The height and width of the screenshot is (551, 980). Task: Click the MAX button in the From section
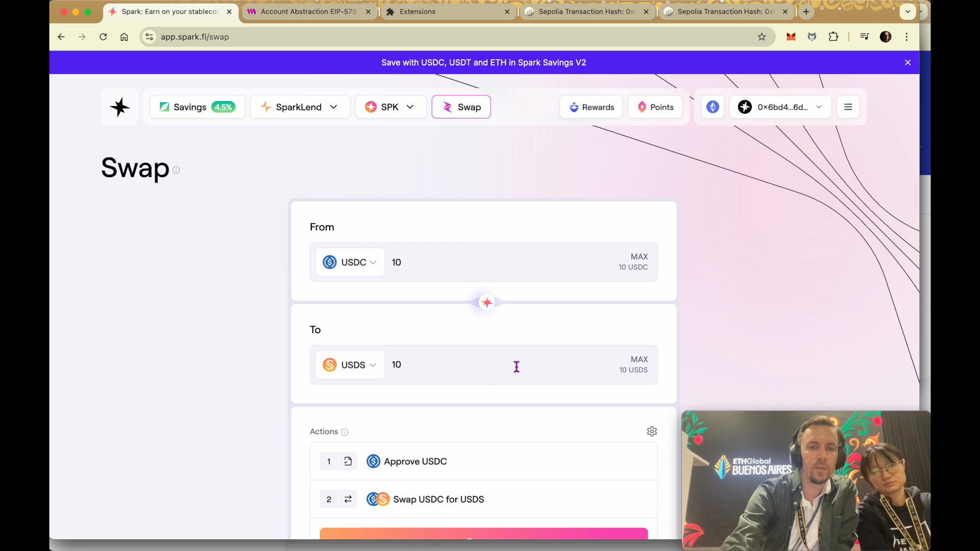(x=639, y=256)
